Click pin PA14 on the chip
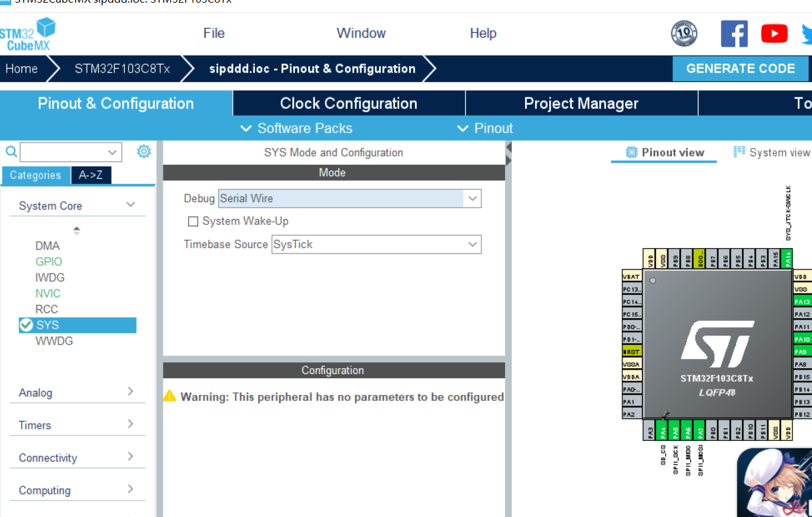This screenshot has width=812, height=517. (787, 259)
